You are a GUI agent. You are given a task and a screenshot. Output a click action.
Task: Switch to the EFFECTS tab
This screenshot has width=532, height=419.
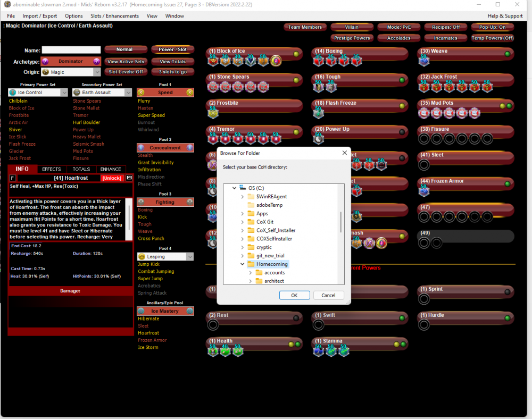(x=52, y=169)
